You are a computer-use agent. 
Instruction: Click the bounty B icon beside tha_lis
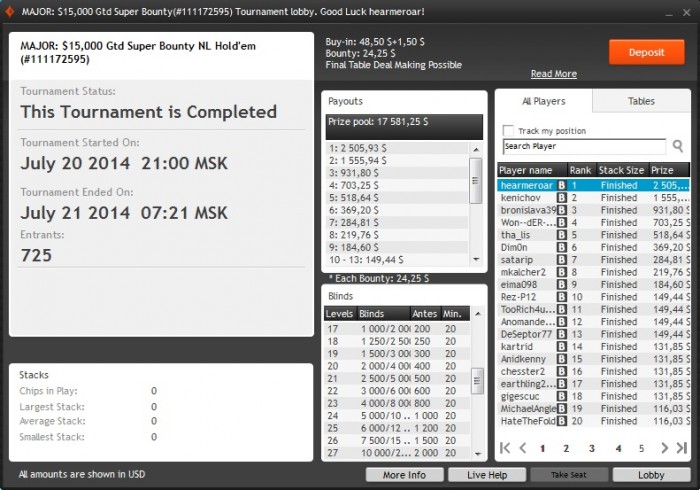click(562, 235)
